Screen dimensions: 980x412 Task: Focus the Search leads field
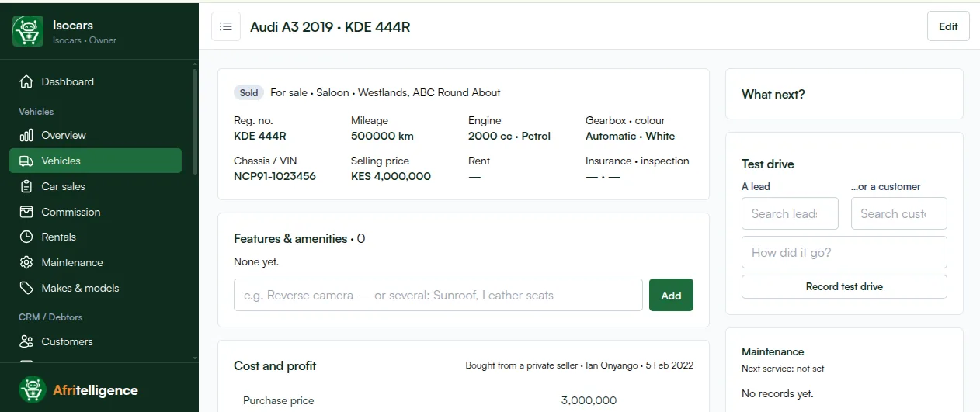[790, 213]
